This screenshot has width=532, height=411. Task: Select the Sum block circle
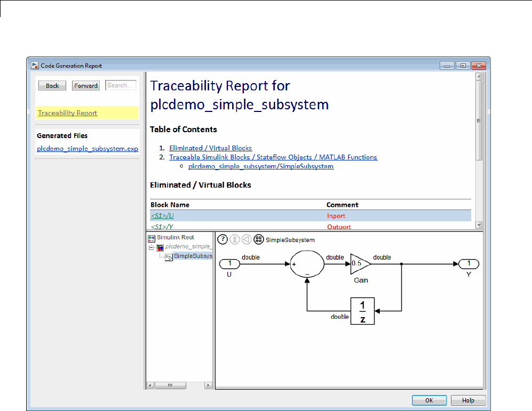click(x=307, y=264)
